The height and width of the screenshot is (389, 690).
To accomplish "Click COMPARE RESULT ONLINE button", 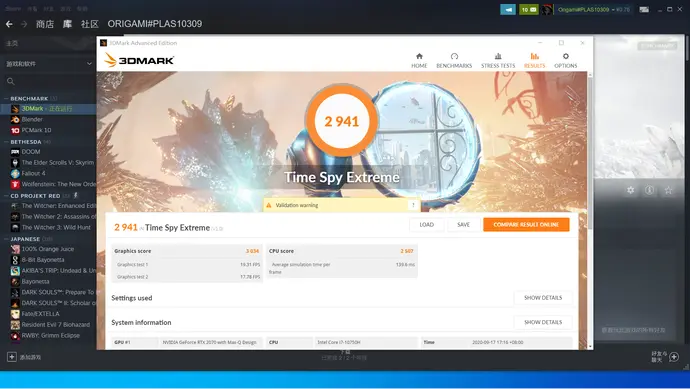I will pyautogui.click(x=526, y=224).
